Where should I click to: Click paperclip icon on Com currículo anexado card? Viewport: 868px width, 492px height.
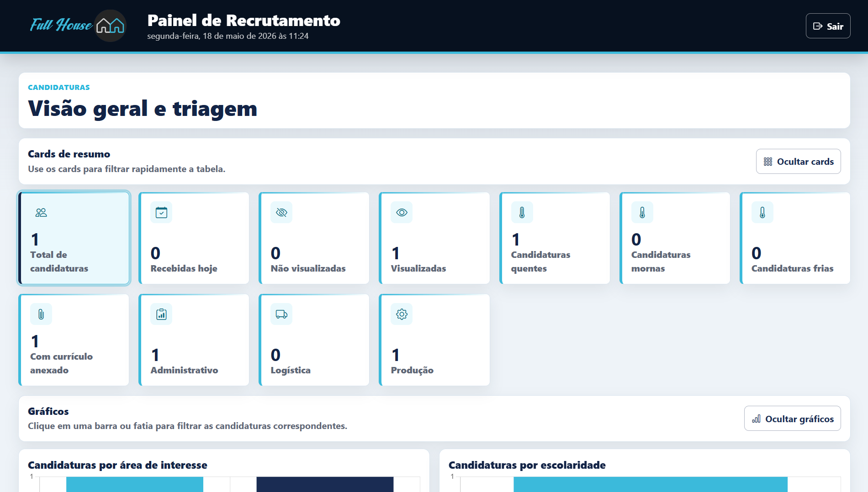coord(41,314)
